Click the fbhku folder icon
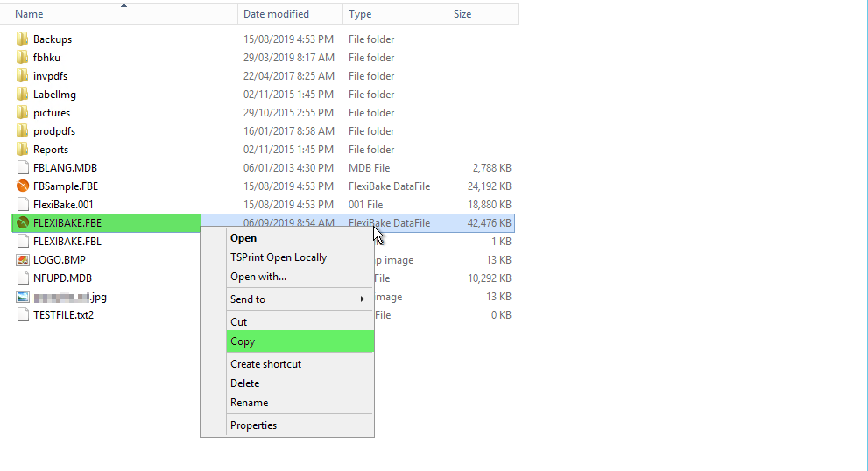This screenshot has width=868, height=471. [x=22, y=57]
